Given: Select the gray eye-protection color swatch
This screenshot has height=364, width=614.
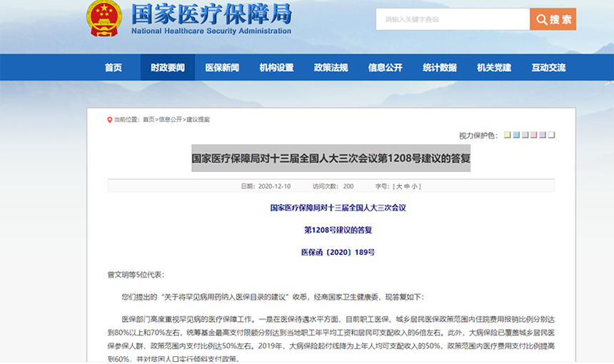Looking at the screenshot, I should point(525,135).
